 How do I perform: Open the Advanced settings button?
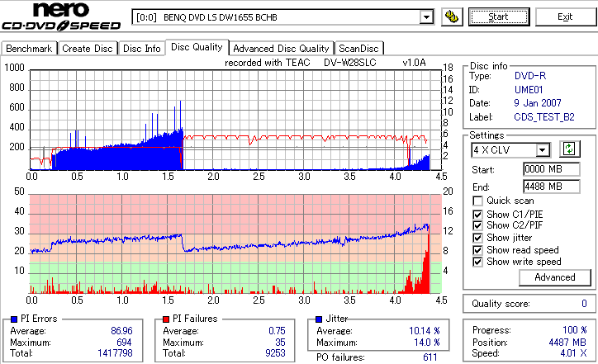point(555,277)
